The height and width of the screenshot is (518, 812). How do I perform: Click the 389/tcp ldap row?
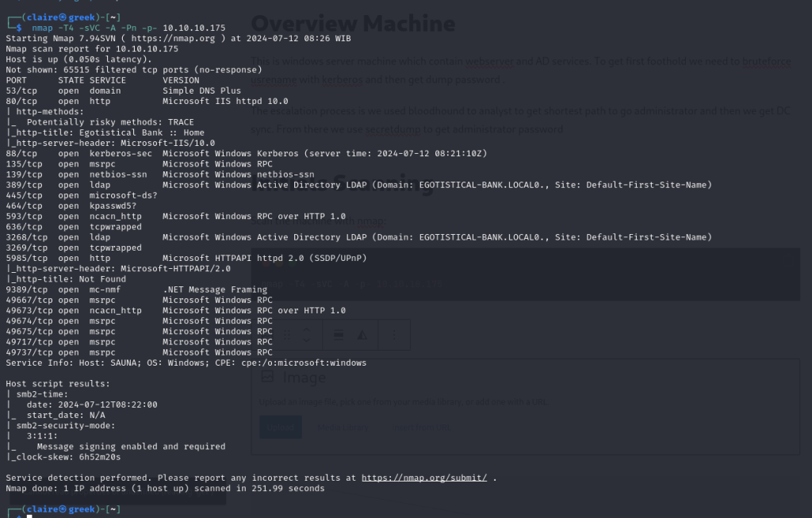(x=359, y=185)
